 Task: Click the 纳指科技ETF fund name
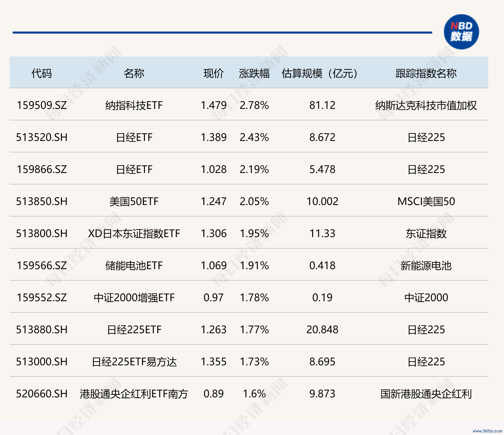[x=134, y=105]
